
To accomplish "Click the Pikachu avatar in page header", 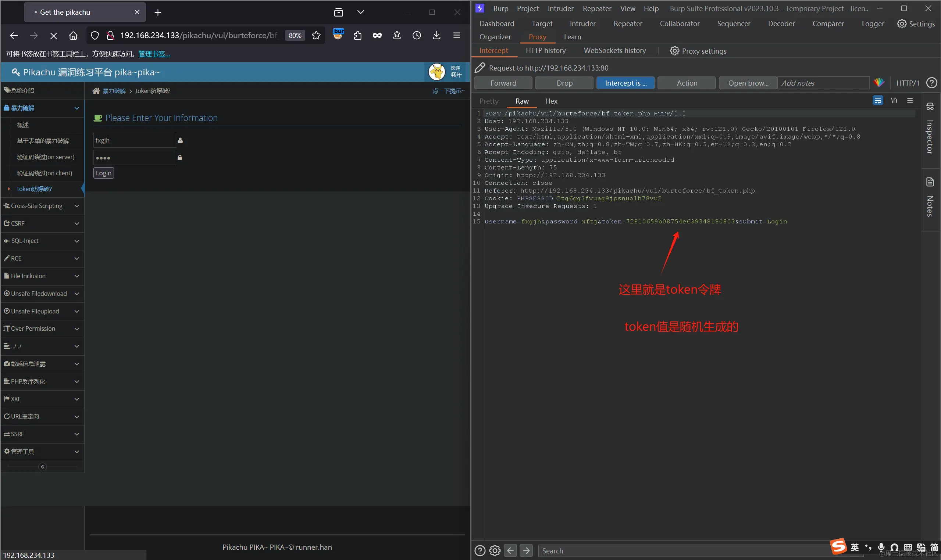I will click(x=437, y=72).
